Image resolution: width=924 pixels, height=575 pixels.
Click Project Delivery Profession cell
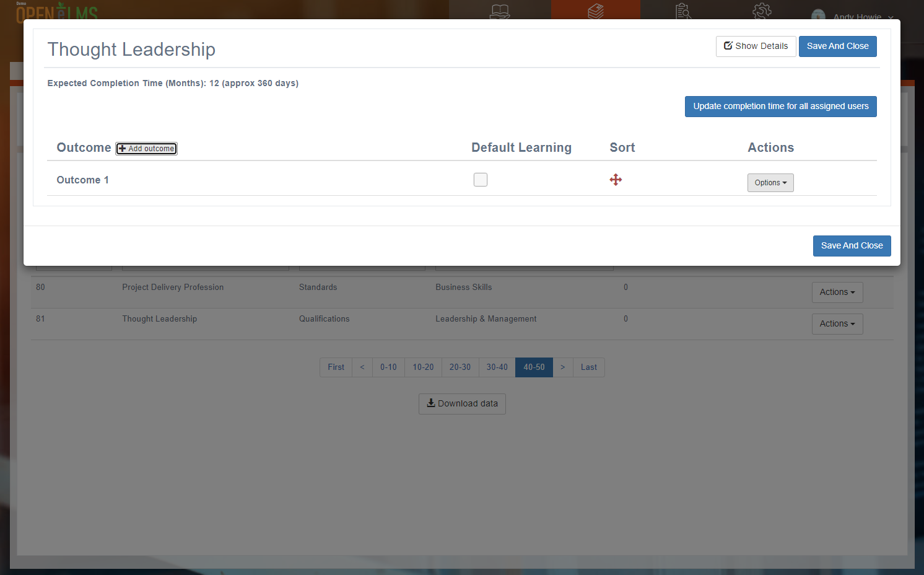pos(173,287)
